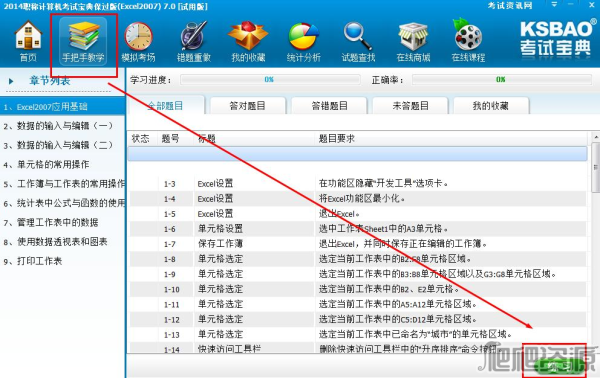Viewport: 600px width, 378px height.
Task: Open the 考试资讯网 link
Action: click(510, 5)
